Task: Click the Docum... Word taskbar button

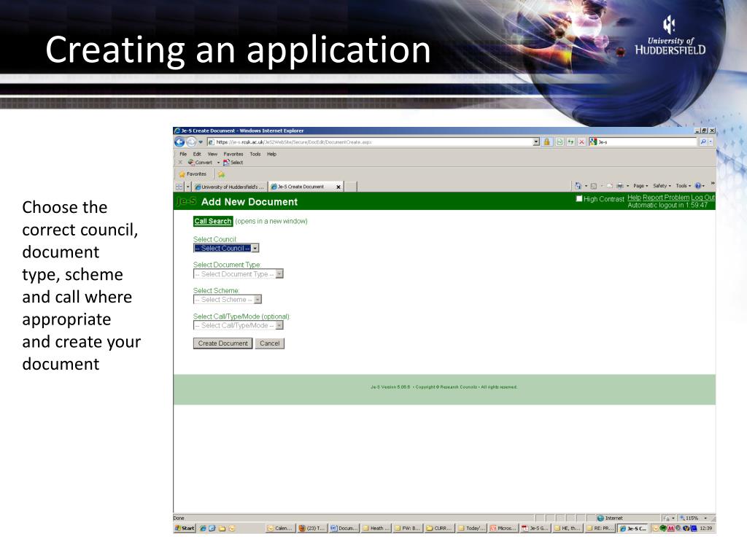Action: coord(344,528)
